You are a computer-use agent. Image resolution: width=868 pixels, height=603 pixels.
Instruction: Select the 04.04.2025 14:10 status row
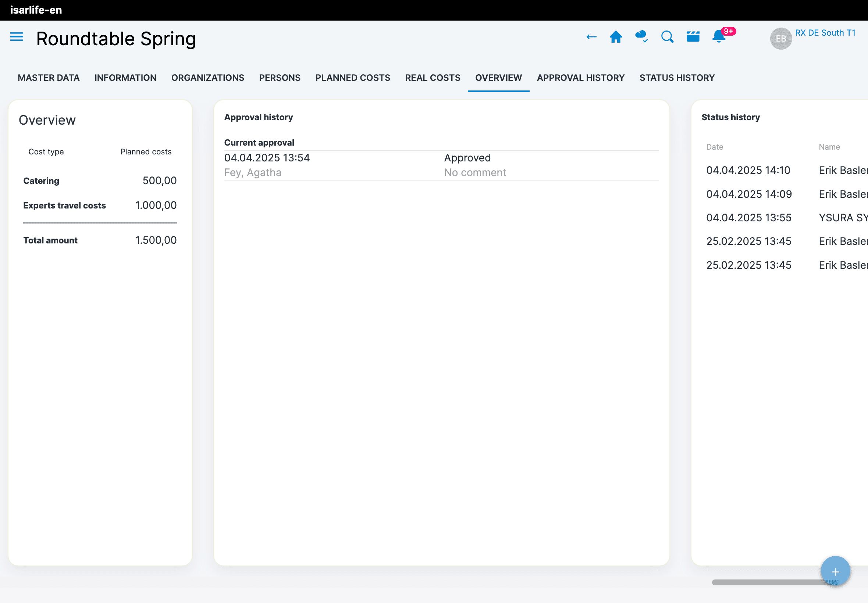click(x=748, y=170)
